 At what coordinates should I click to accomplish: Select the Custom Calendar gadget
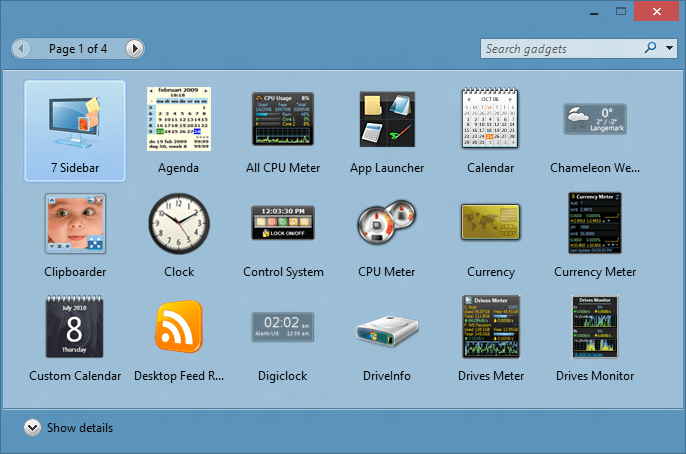point(75,328)
